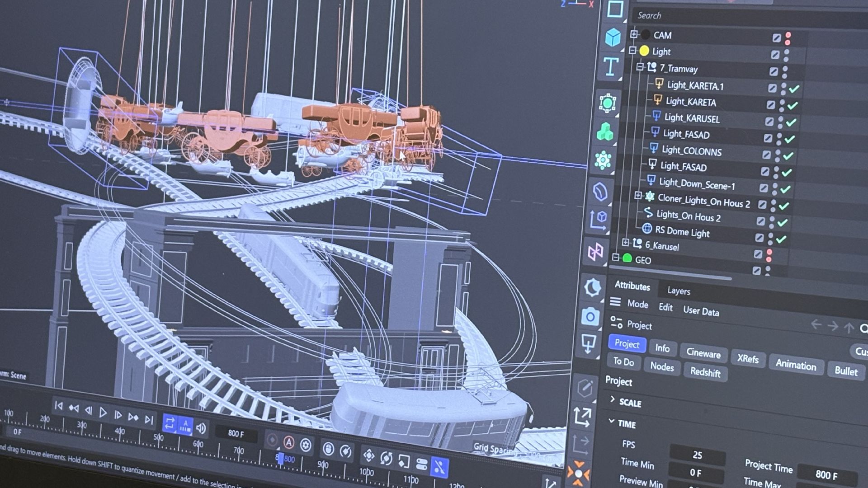Toggle green checkmark for RS Dome Light
The image size is (868, 488).
click(781, 239)
